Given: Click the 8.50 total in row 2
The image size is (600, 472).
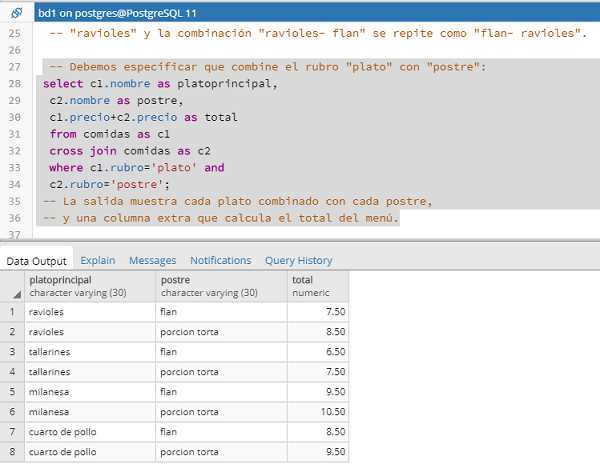Looking at the screenshot, I should (318, 332).
